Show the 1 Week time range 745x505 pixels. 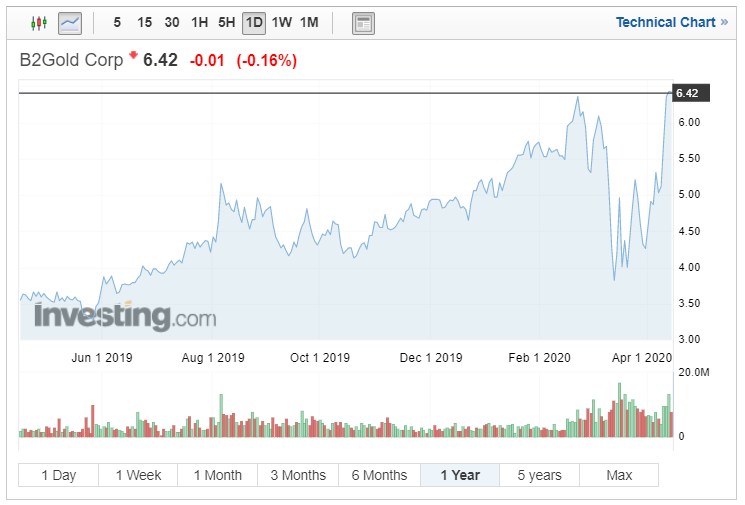point(138,475)
